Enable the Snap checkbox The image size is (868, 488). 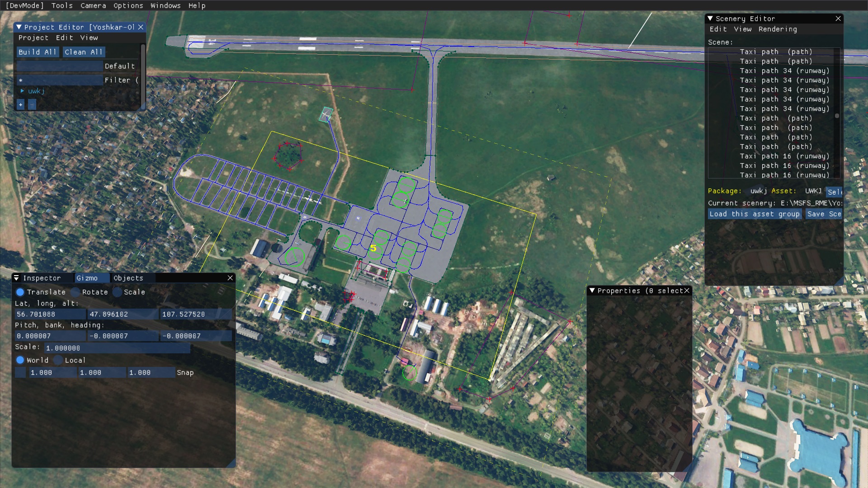20,372
